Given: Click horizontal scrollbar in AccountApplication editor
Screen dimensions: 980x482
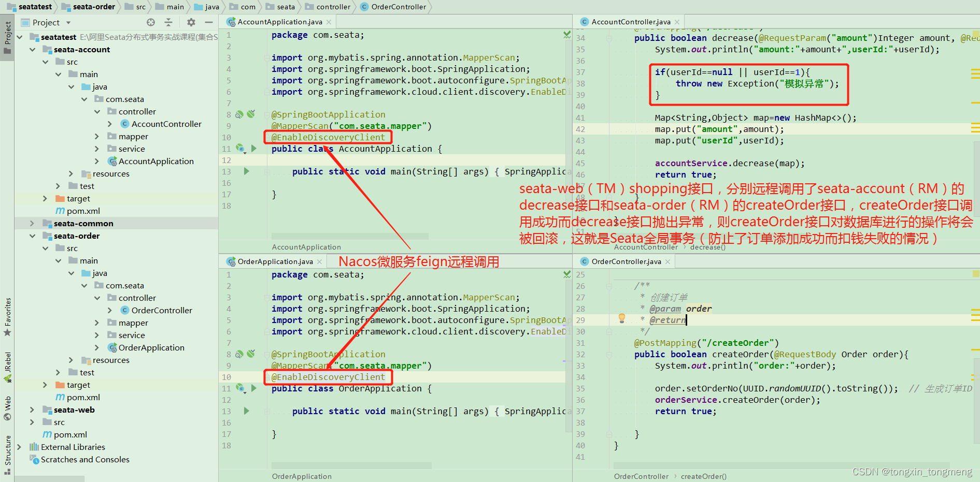Looking at the screenshot, I should coord(350,236).
